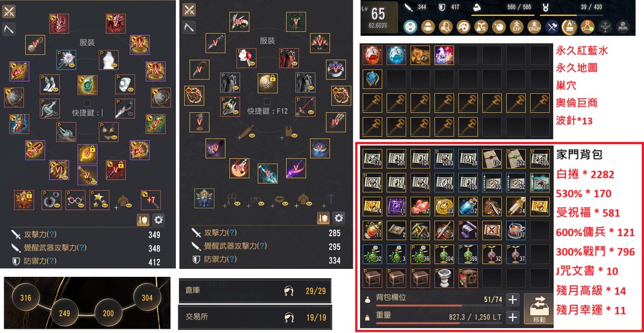This screenshot has height=333, width=644.
Task: Click the DROP buff icon
Action: pyautogui.click(x=534, y=27)
